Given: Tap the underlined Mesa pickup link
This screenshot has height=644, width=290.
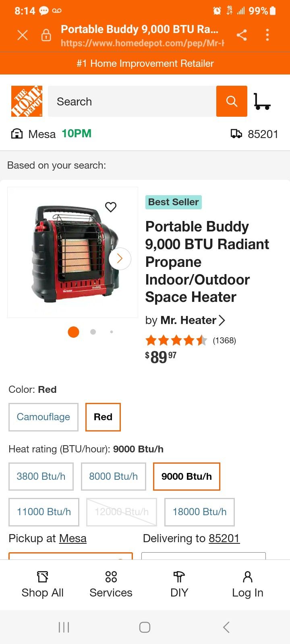Looking at the screenshot, I should [x=73, y=539].
